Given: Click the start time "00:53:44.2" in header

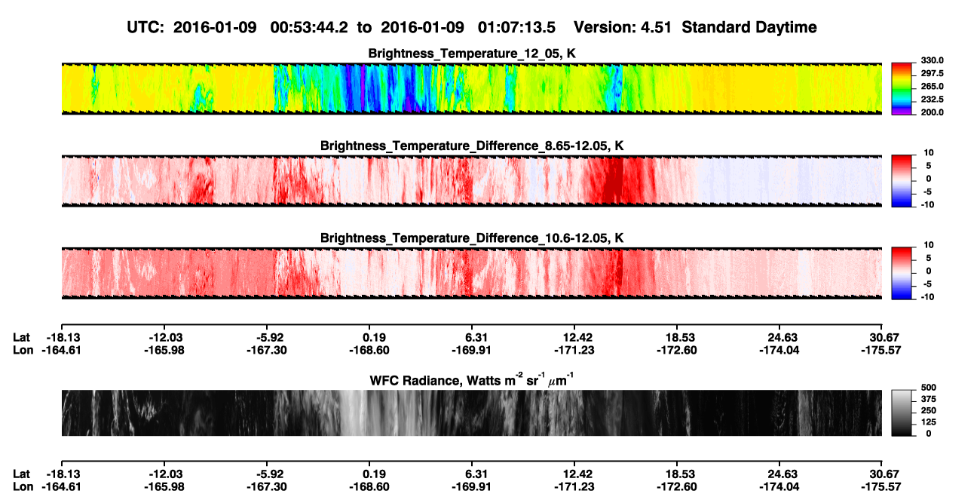Looking at the screenshot, I should tap(310, 27).
